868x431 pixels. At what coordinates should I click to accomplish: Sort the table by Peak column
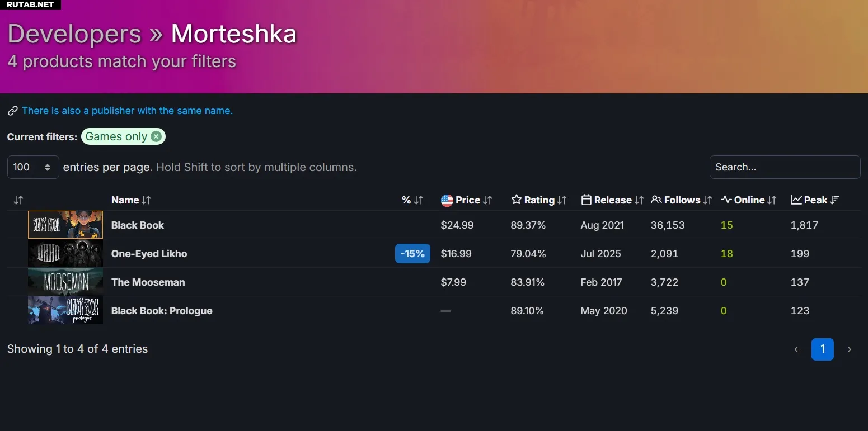(x=815, y=200)
